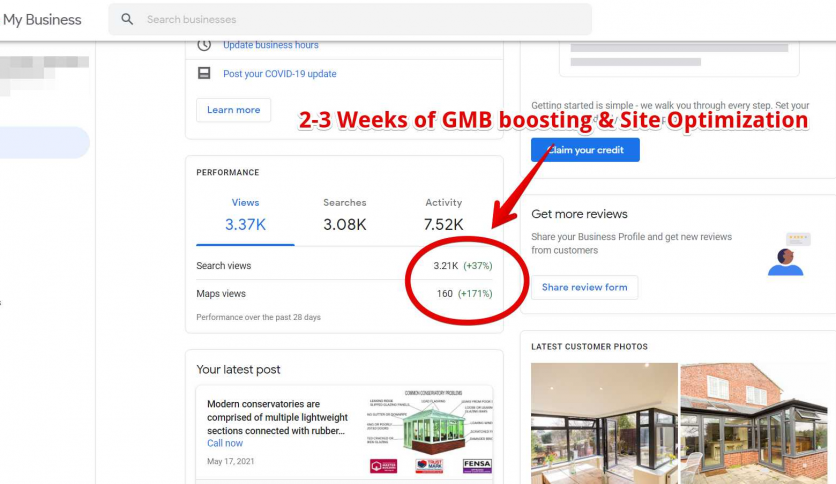
Task: Click the Your latest post heading
Action: point(238,369)
